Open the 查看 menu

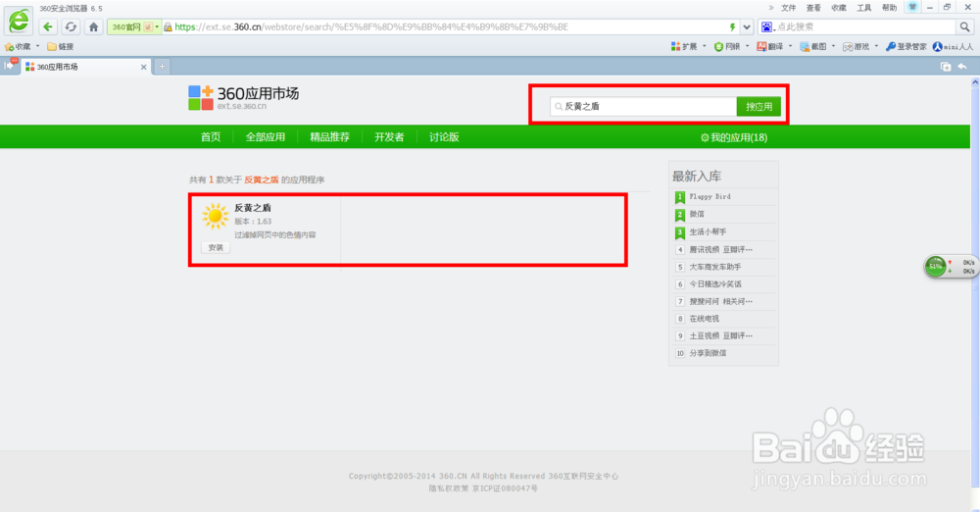tap(813, 8)
